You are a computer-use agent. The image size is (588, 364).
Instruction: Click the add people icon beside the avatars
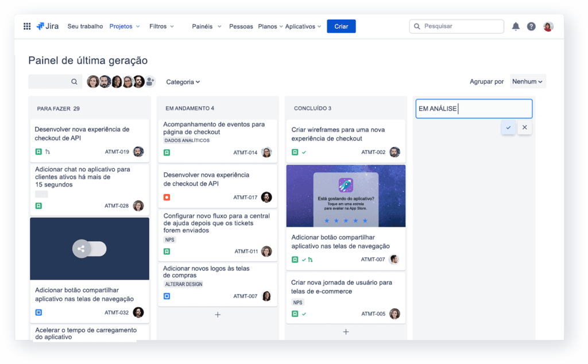coord(150,82)
